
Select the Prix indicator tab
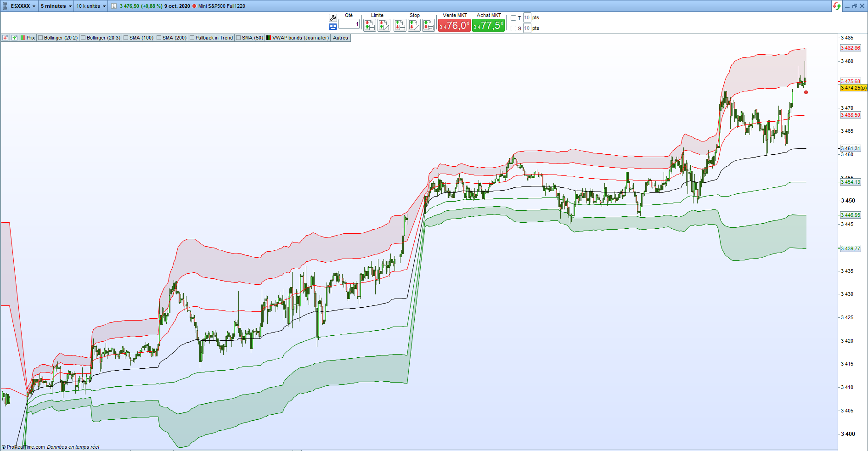pyautogui.click(x=28, y=38)
